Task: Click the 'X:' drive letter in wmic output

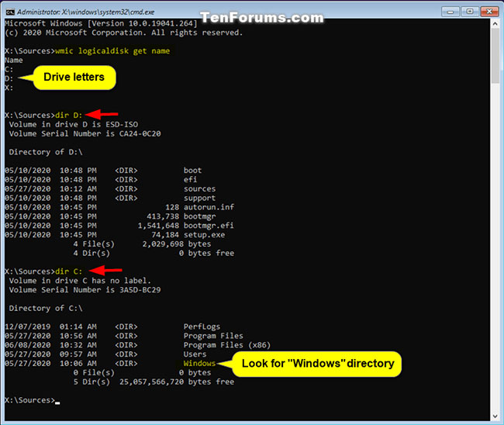Action: pyautogui.click(x=9, y=88)
